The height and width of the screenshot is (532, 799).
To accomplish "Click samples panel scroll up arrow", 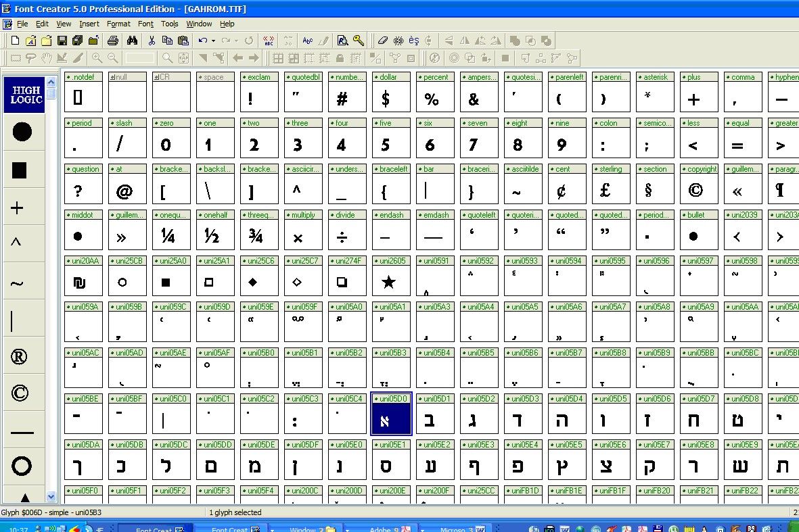I will click(51, 81).
